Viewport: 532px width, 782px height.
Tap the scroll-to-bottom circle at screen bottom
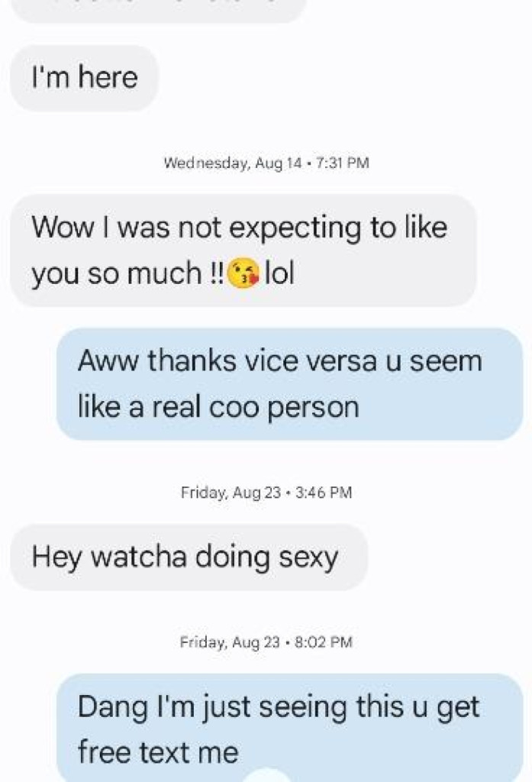[267, 775]
